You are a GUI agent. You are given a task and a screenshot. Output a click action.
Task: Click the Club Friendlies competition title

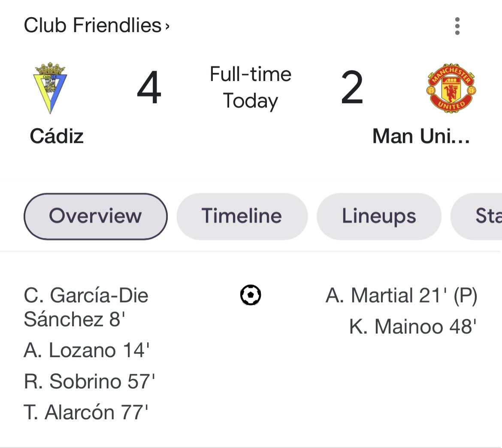[x=93, y=25]
